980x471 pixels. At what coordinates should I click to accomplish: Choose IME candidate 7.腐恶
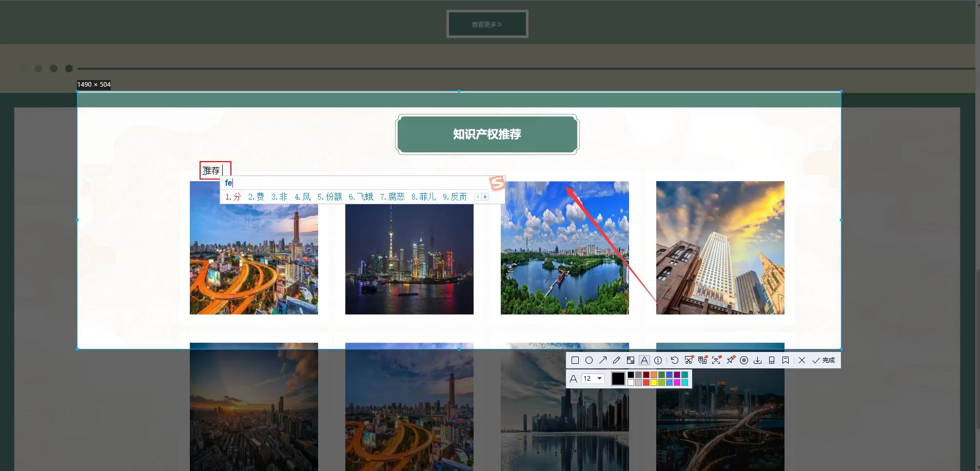(392, 197)
